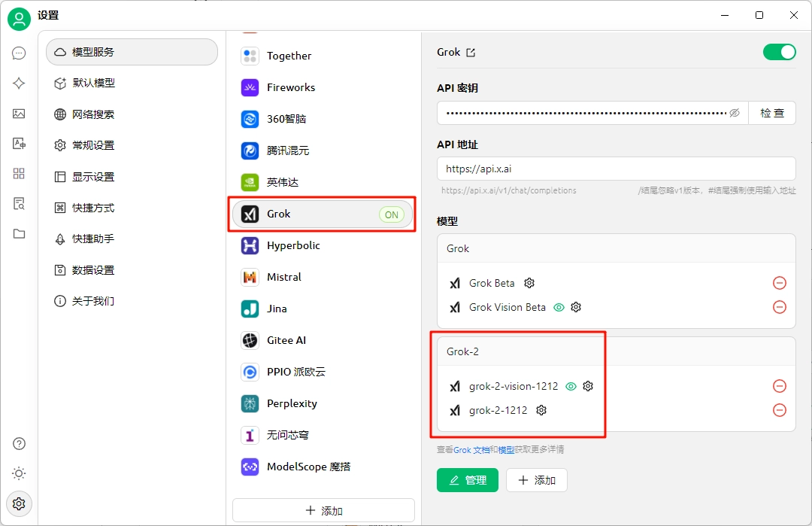This screenshot has height=526, width=812.
Task: Collapse the Grok-2 model group header
Action: tap(617, 352)
